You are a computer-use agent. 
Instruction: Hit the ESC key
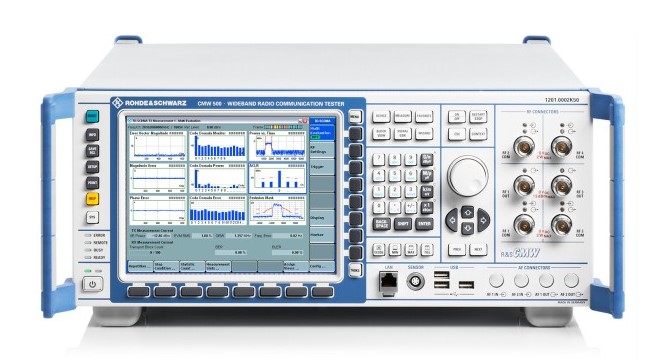(x=457, y=134)
